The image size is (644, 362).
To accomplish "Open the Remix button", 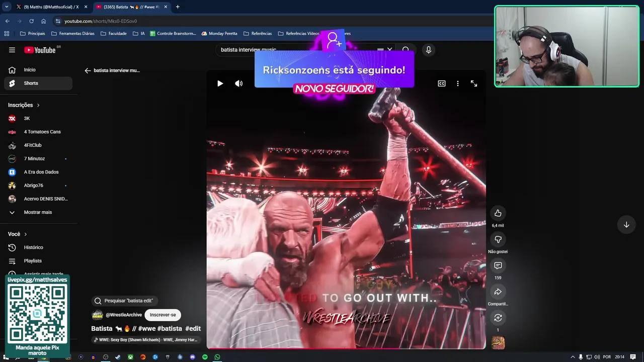I will (498, 318).
